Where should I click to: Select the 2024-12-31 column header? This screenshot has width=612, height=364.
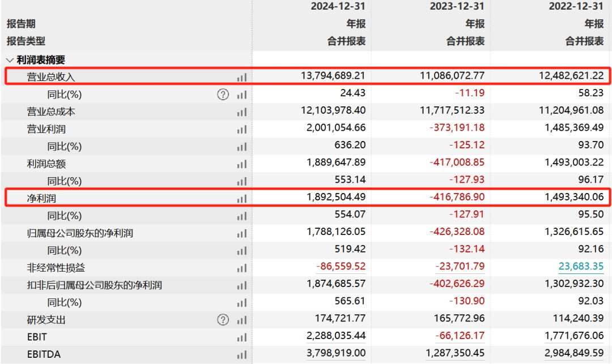point(338,6)
